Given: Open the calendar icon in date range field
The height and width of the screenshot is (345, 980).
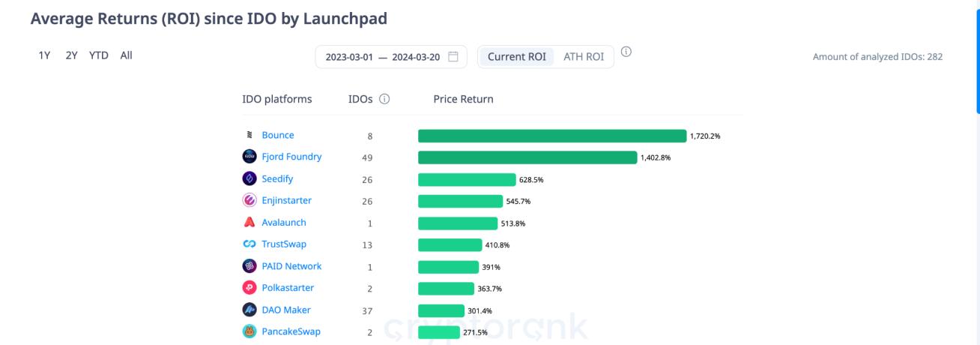Looking at the screenshot, I should tap(453, 56).
